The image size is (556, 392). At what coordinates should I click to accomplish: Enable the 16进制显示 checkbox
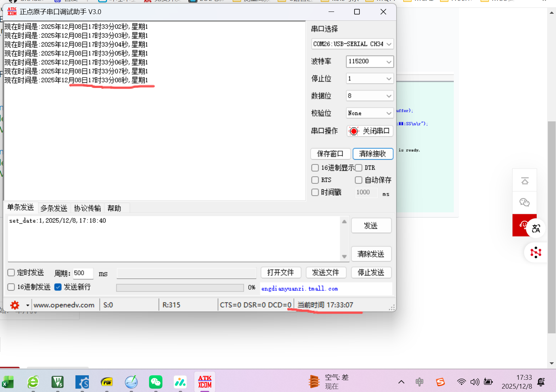click(x=315, y=168)
